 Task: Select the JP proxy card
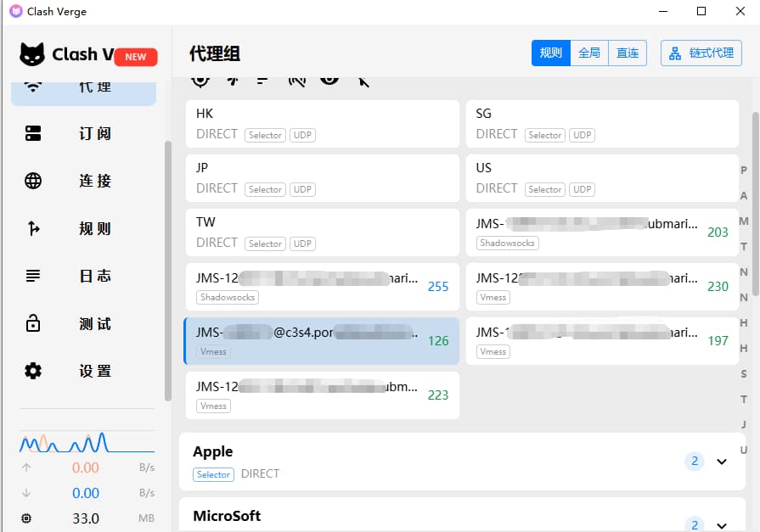323,178
